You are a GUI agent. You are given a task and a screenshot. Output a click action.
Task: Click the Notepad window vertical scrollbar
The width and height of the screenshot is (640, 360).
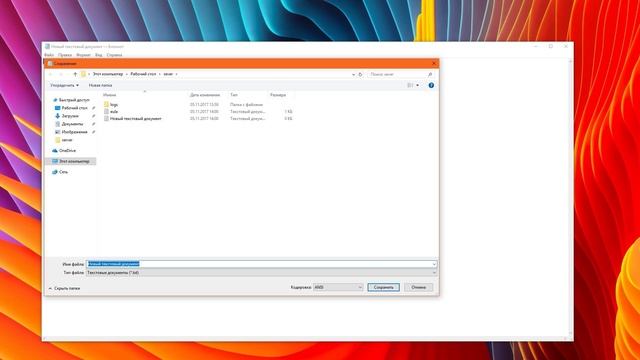click(x=570, y=197)
